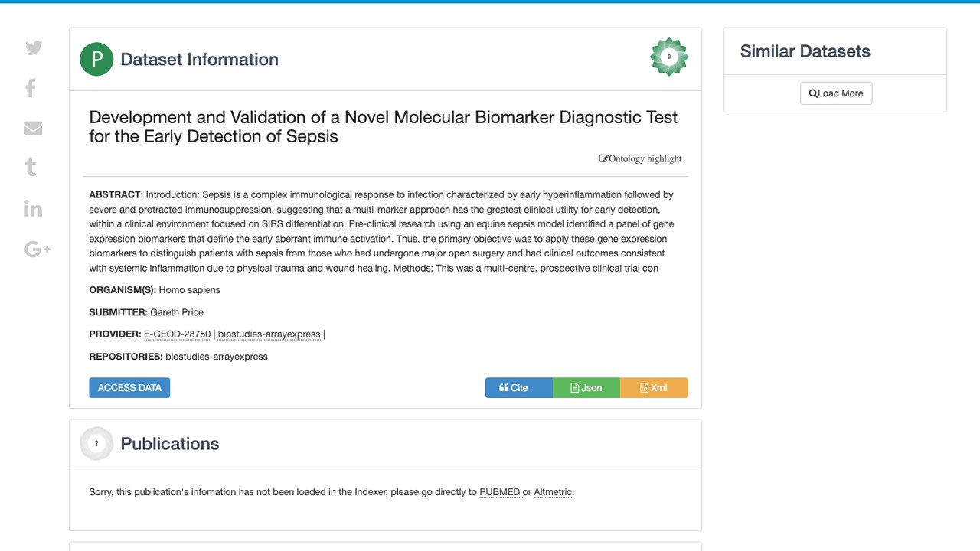The image size is (980, 551).
Task: Share dataset on Twitter
Action: [34, 48]
